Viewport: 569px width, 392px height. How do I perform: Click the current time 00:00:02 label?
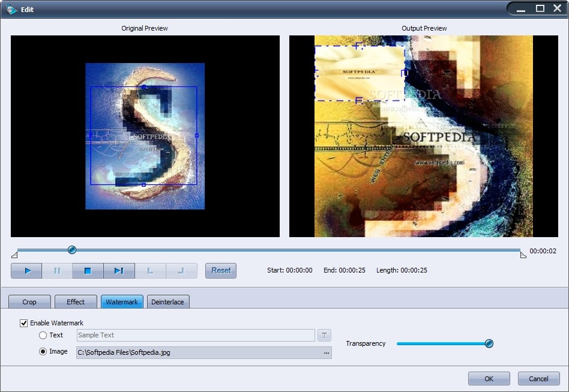[543, 251]
